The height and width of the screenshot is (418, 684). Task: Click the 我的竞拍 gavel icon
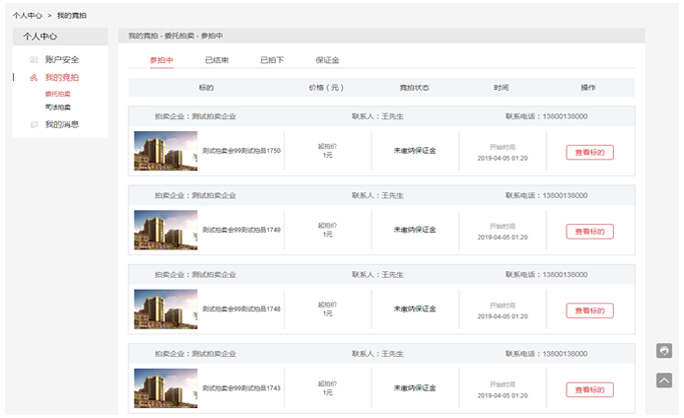coord(35,77)
